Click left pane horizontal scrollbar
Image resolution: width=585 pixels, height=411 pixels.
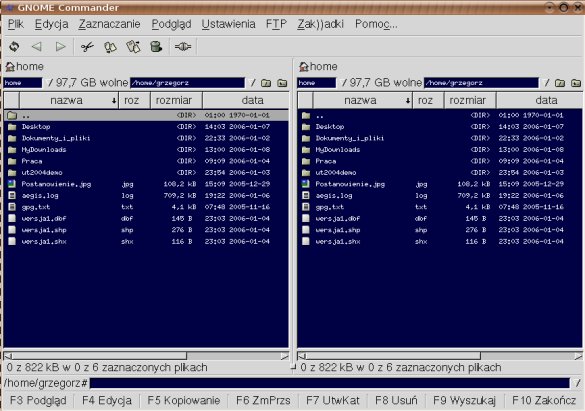[146, 356]
